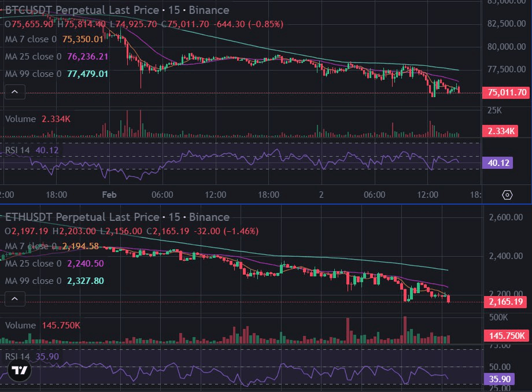Select MA 7 indicator on BTC chart

[31, 39]
